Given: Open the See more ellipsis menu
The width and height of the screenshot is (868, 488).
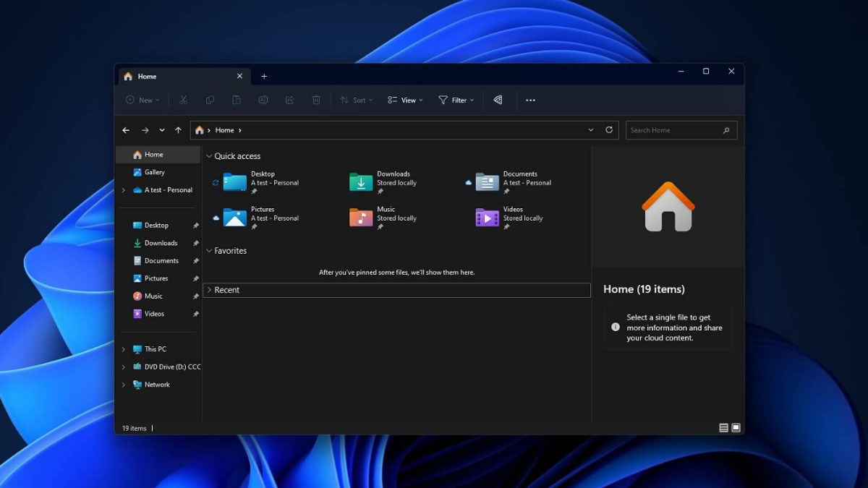Looking at the screenshot, I should (530, 100).
